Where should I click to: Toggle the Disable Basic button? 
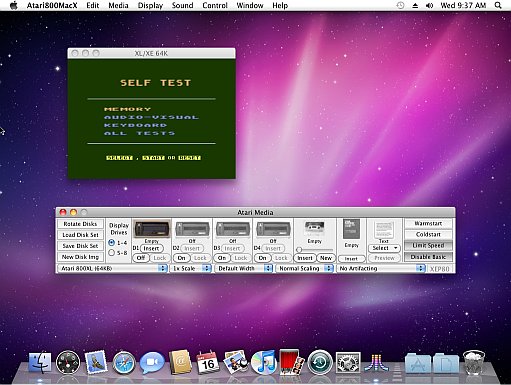[x=428, y=257]
